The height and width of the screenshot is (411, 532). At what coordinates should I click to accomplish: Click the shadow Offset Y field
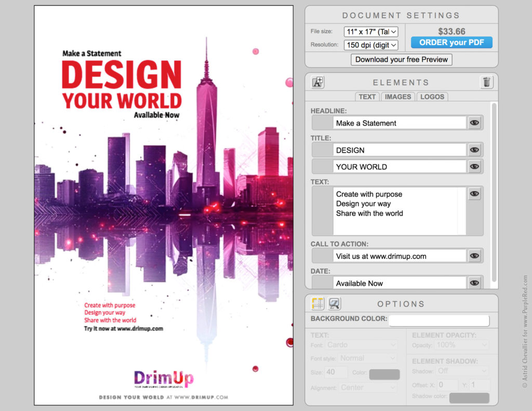479,385
